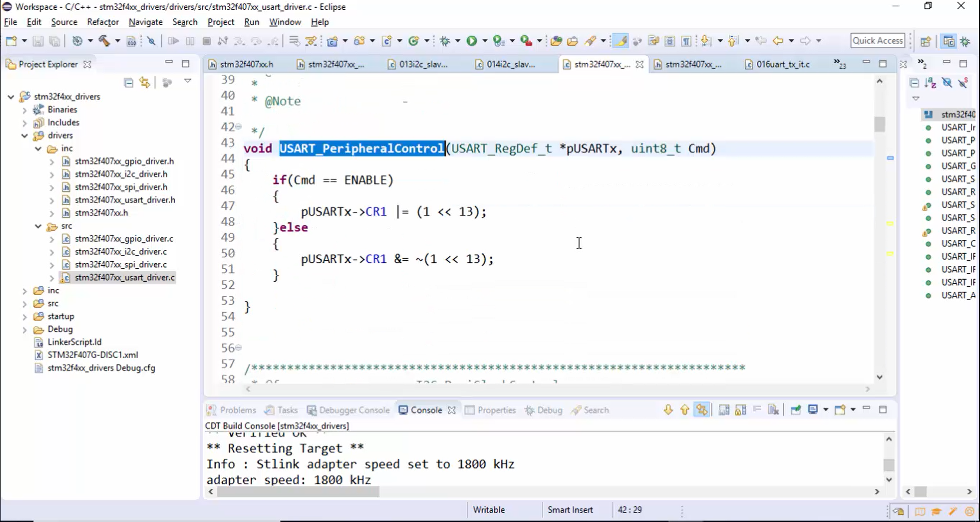Click the Save file toolbar icon
Image resolution: width=980 pixels, height=522 pixels.
click(x=38, y=41)
